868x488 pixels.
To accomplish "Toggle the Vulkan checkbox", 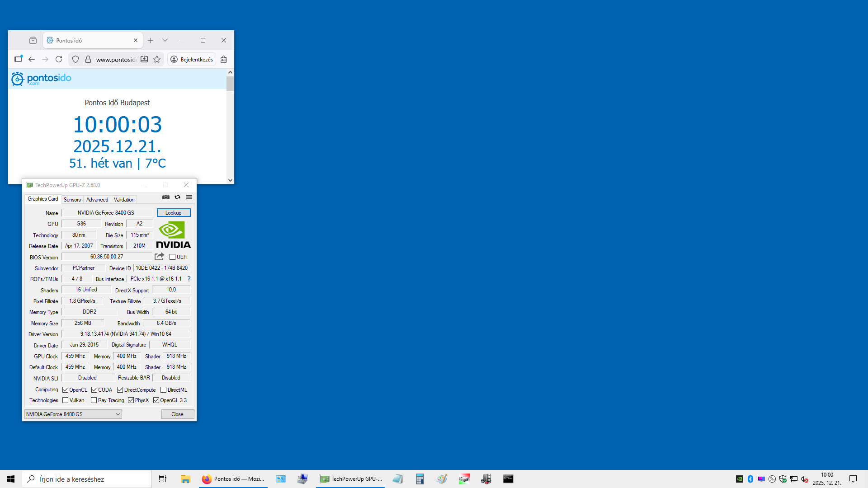I will (66, 400).
